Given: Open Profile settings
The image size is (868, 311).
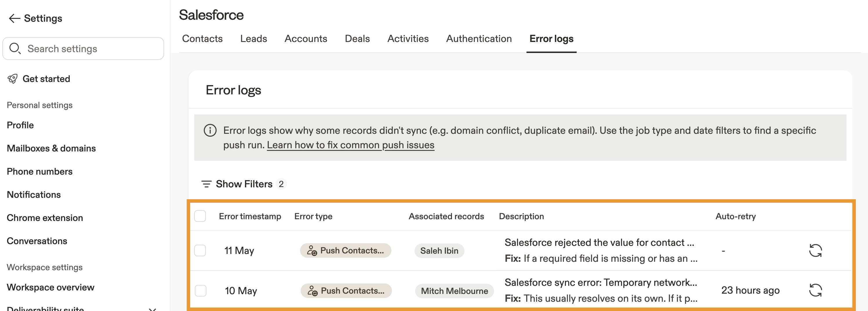Looking at the screenshot, I should click(20, 125).
